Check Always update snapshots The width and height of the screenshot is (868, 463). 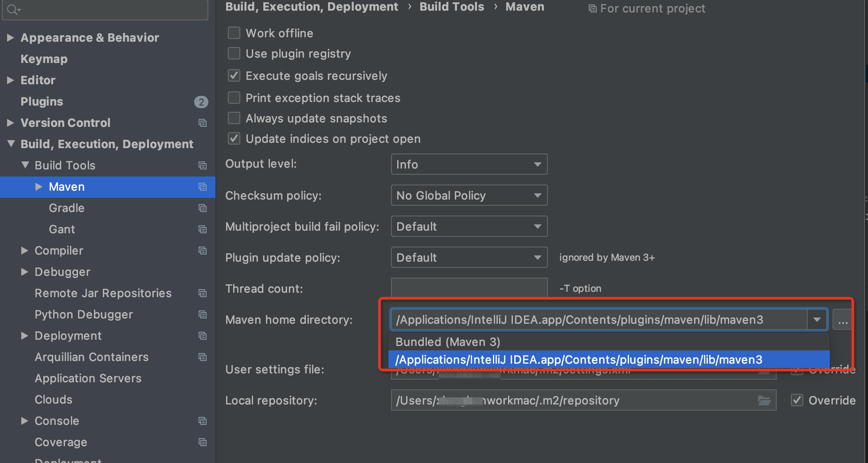pyautogui.click(x=234, y=118)
